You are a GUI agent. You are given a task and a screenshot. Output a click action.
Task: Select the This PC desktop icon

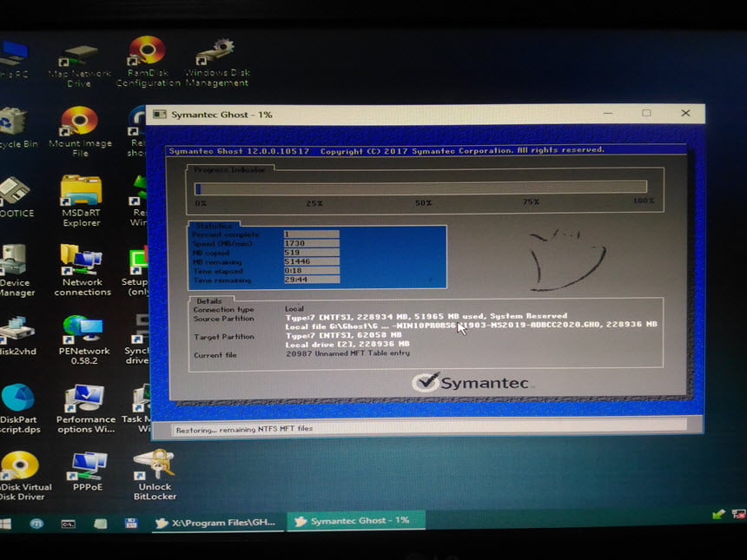tap(14, 60)
